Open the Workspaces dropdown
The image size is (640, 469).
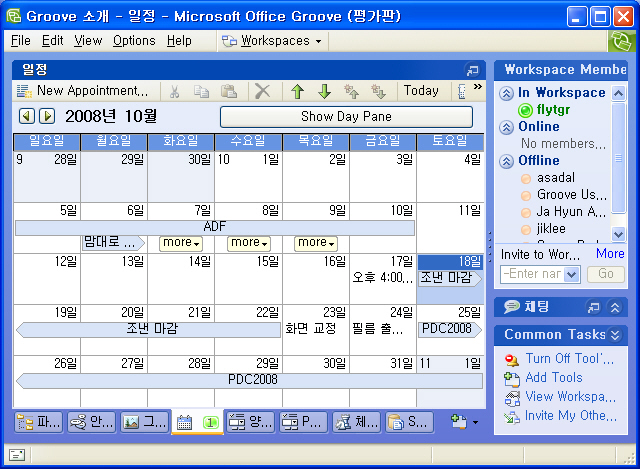point(272,41)
